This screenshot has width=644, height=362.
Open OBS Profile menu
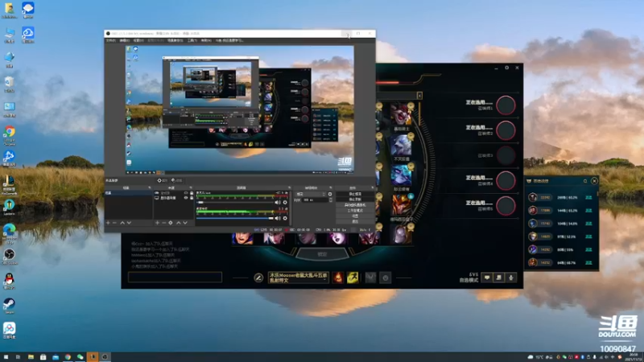pos(155,41)
